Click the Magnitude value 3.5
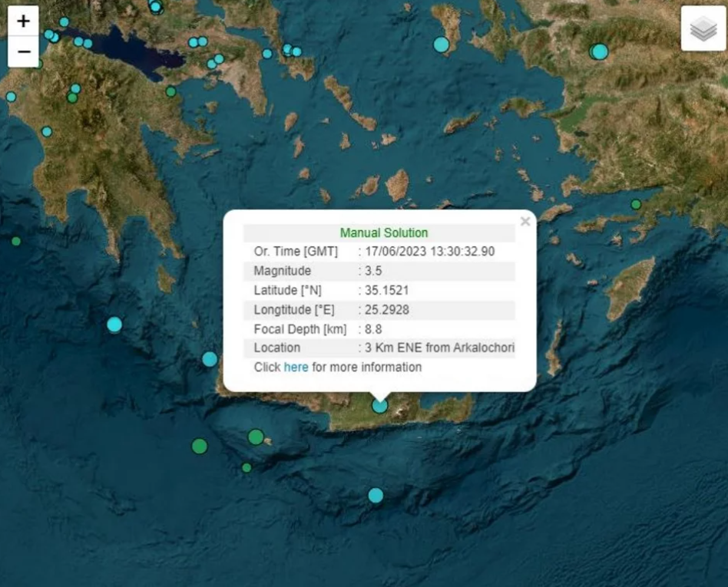The height and width of the screenshot is (587, 728). click(373, 271)
